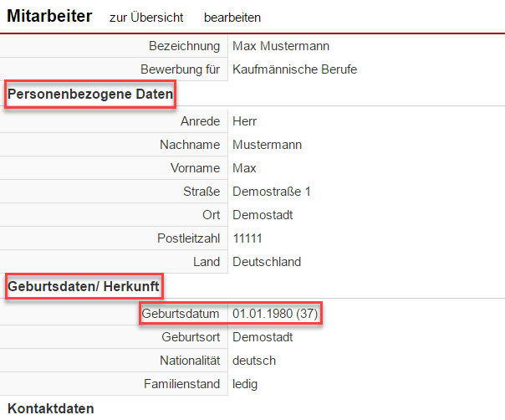
Task: Click the street value 'Demostraße 1'
Action: click(271, 192)
